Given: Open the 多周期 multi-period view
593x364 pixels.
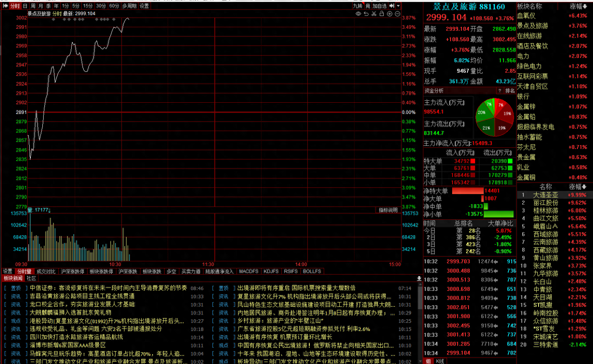Looking at the screenshot, I should click(129, 6).
